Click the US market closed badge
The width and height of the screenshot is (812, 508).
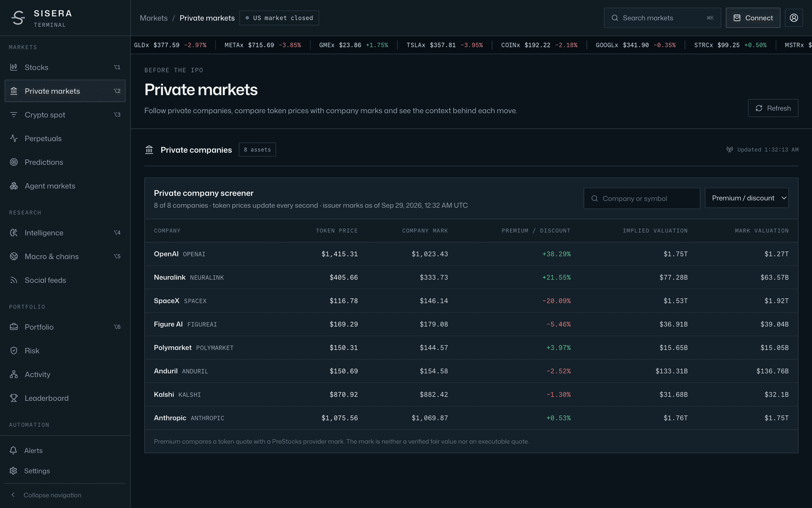[x=279, y=18]
